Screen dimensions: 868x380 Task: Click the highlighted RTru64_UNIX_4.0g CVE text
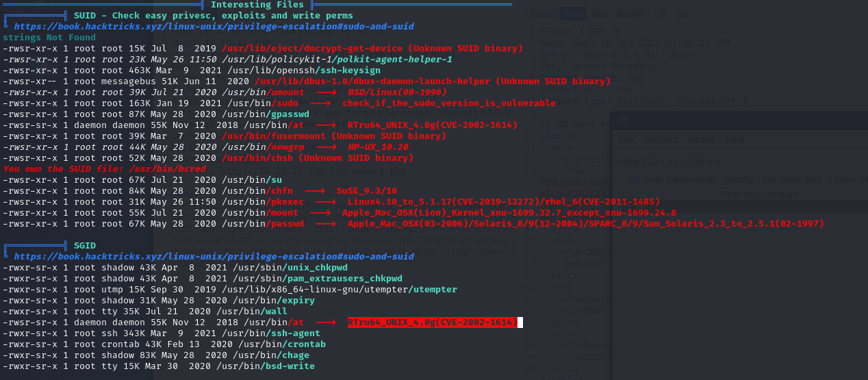click(432, 322)
